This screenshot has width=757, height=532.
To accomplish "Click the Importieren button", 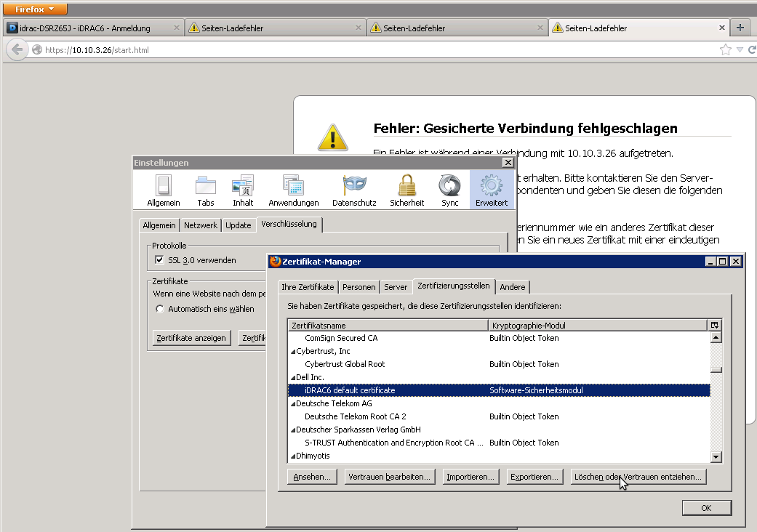I will click(x=470, y=477).
